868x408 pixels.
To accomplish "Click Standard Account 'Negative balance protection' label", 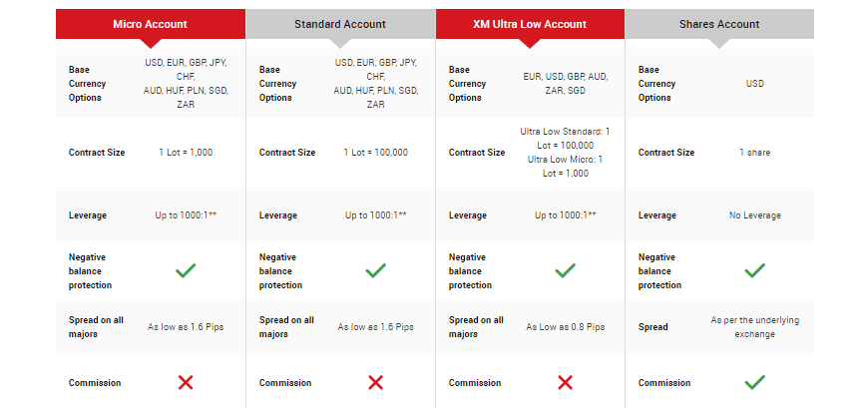I will pyautogui.click(x=280, y=271).
